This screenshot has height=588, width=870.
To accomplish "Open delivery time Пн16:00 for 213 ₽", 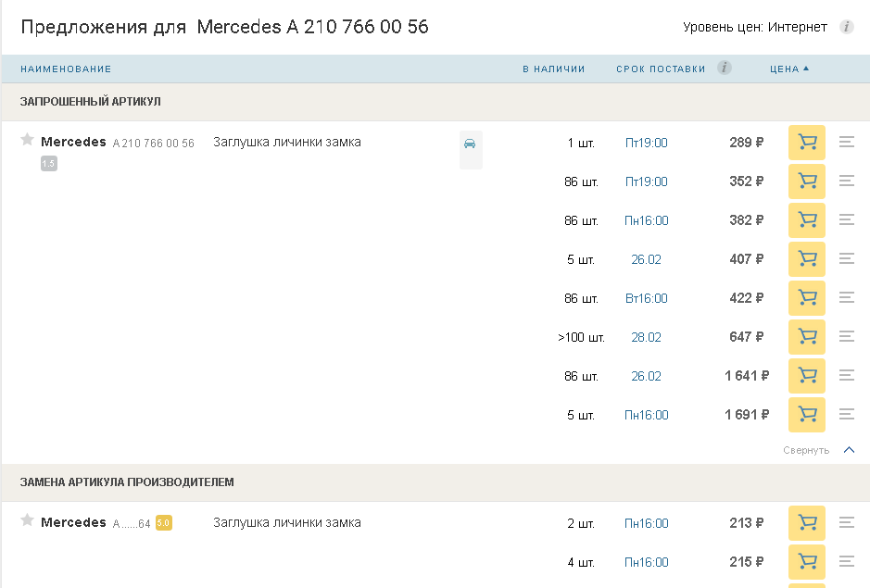I will coord(647,523).
